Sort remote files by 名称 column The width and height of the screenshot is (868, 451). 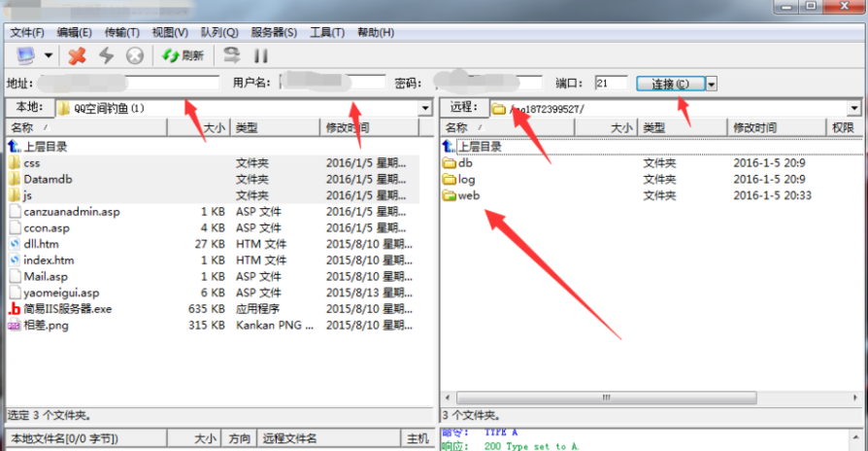click(x=508, y=128)
